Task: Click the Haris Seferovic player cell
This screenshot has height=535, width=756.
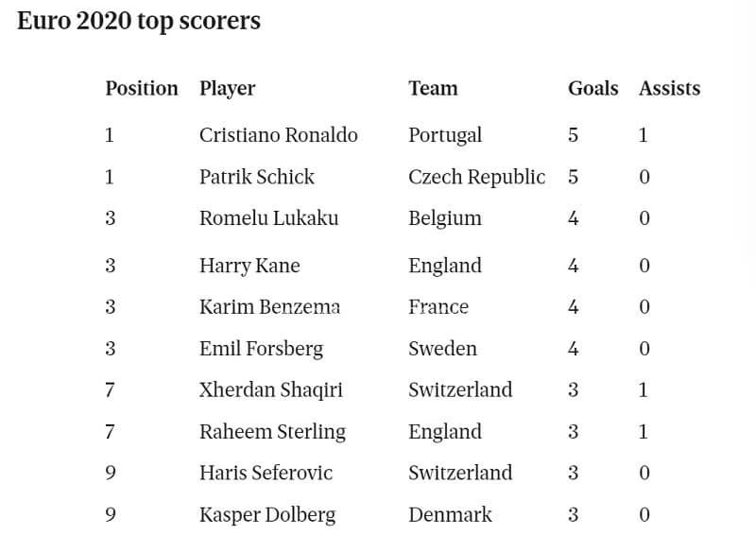Action: tap(266, 474)
